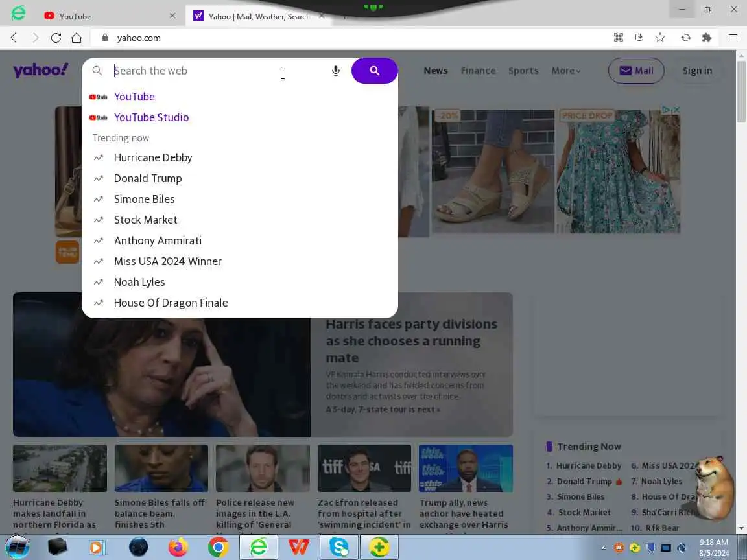This screenshot has height=560, width=747.
Task: Click the Sign in button
Action: [697, 71]
